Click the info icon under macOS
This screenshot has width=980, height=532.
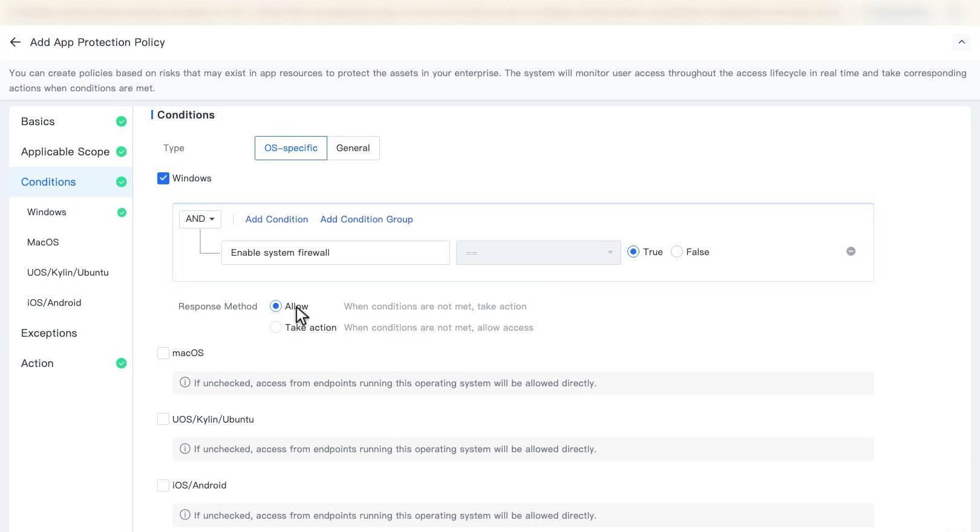coord(185,383)
